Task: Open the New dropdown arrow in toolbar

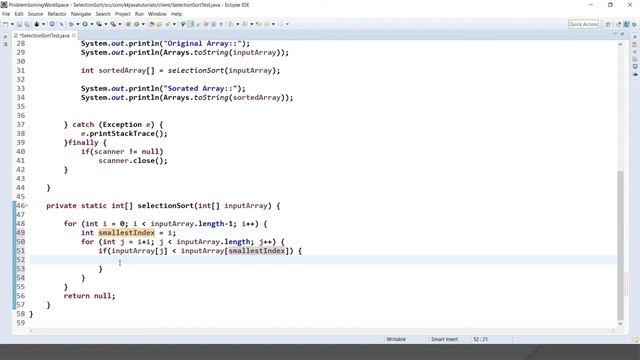Action: point(12,24)
